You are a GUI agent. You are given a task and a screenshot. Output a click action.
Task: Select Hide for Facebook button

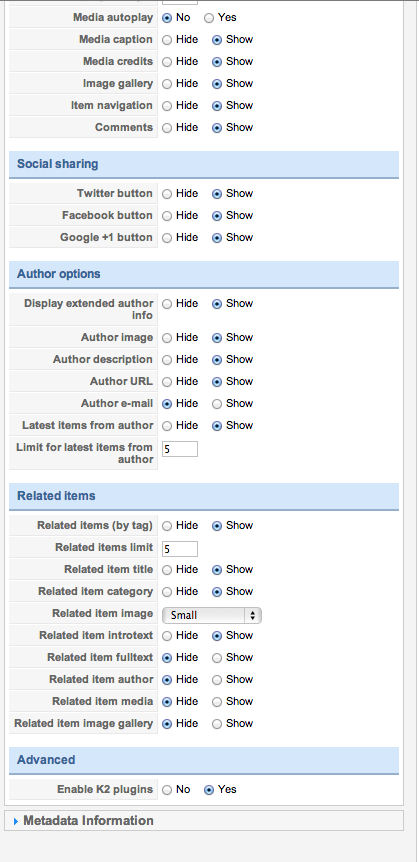167,216
